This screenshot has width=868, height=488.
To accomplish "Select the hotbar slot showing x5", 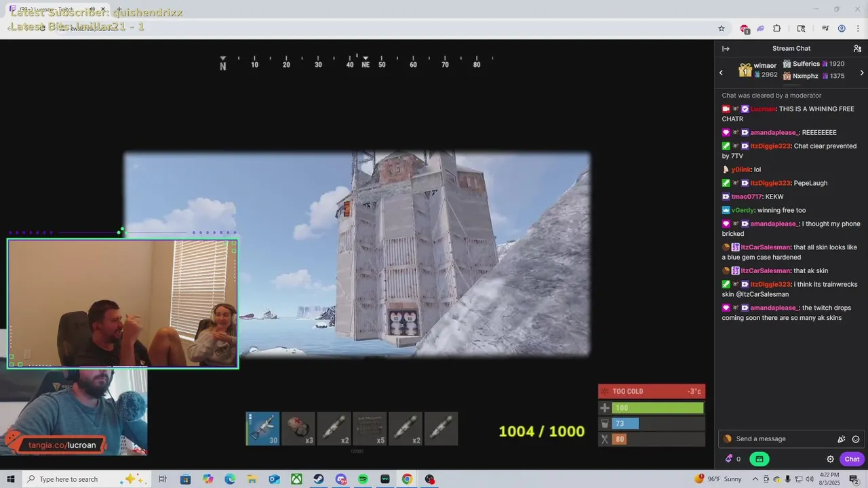I will [x=370, y=429].
